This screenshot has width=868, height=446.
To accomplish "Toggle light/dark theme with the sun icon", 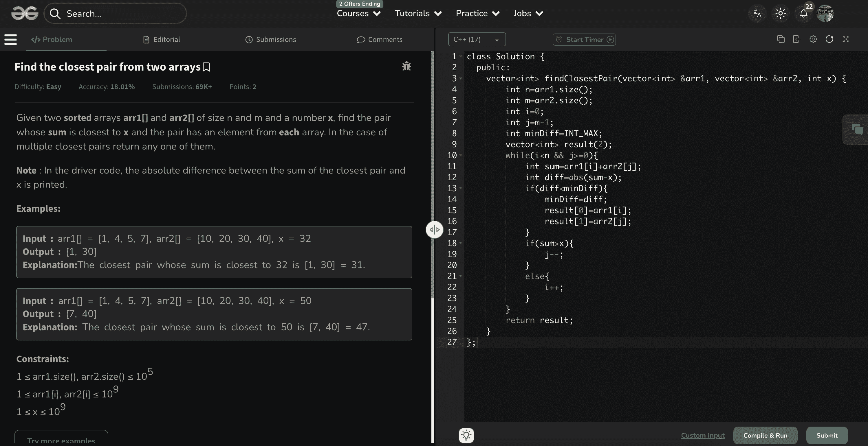I will (780, 14).
